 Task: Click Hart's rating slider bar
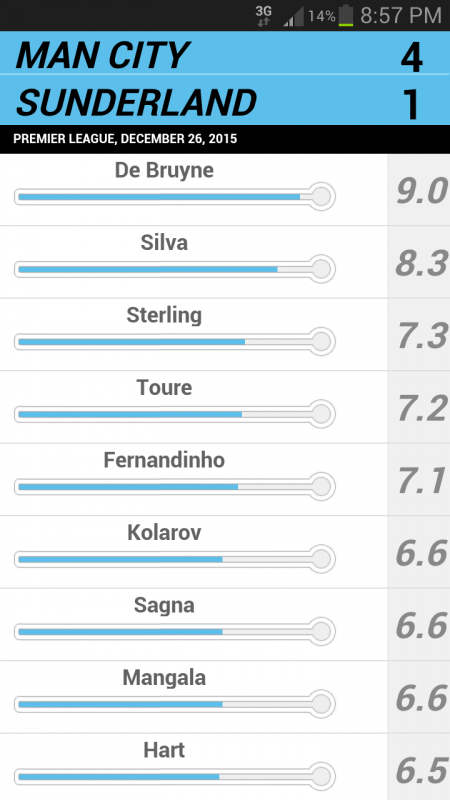point(174,776)
